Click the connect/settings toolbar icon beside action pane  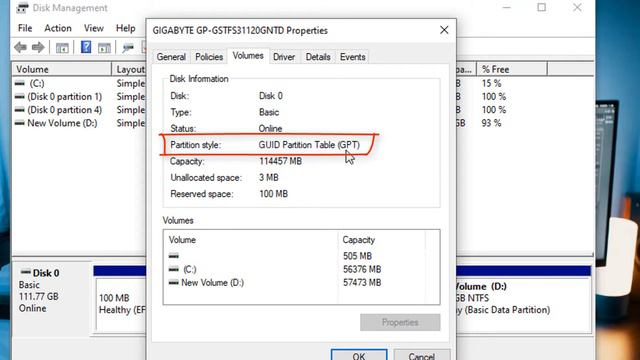coord(128,48)
